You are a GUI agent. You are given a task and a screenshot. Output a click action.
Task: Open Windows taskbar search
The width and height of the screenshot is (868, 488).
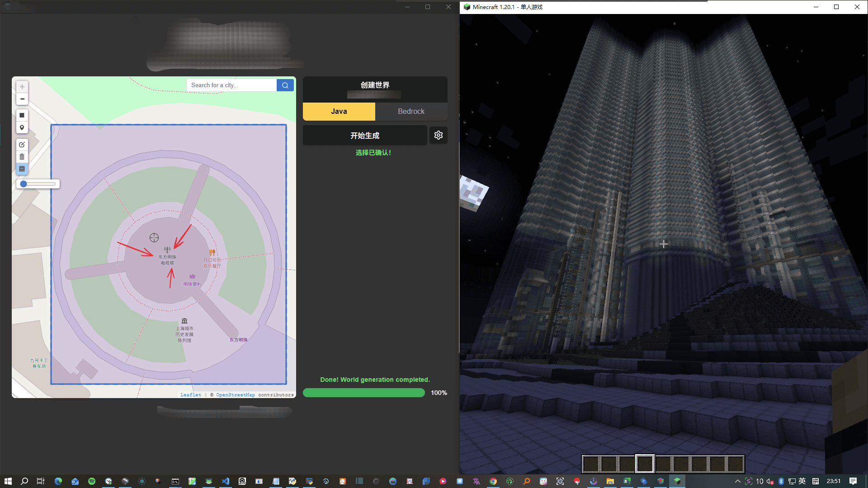coord(24,481)
